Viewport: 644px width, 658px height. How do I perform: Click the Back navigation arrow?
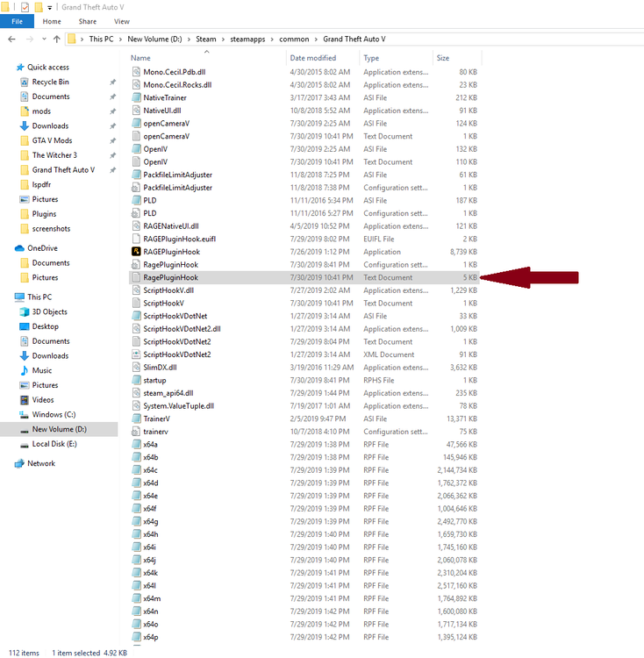(11, 39)
